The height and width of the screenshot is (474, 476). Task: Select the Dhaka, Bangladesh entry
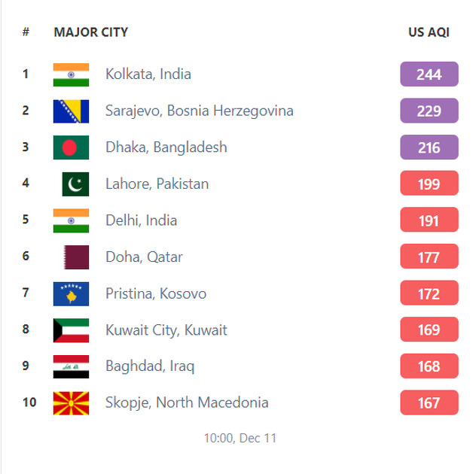166,147
